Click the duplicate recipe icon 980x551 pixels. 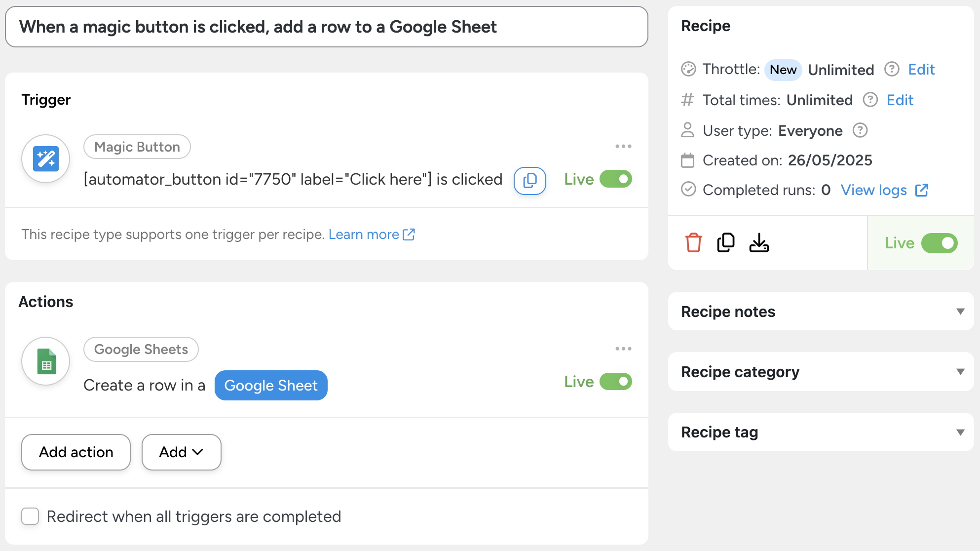point(726,243)
